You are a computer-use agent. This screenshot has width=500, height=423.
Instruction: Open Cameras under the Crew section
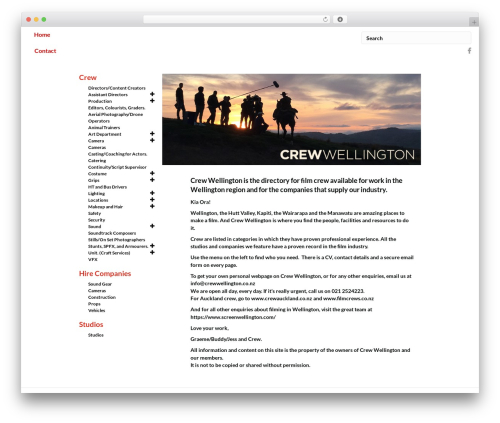(97, 147)
